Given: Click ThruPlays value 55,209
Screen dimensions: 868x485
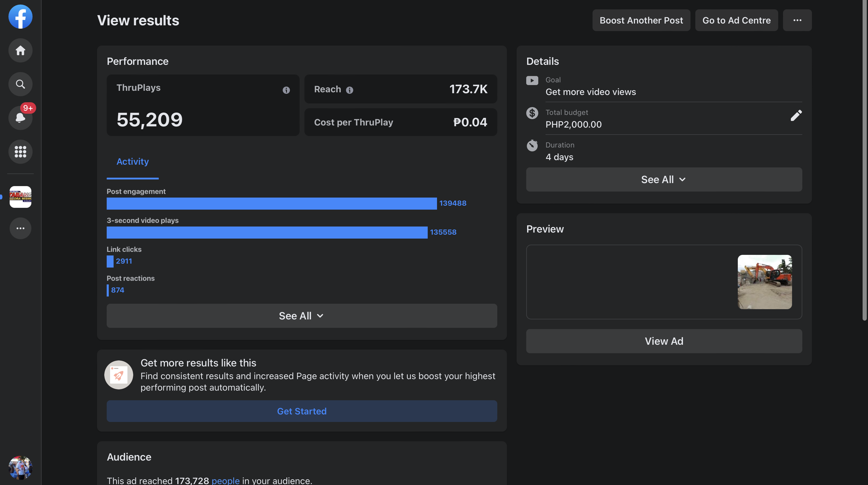Looking at the screenshot, I should 149,120.
